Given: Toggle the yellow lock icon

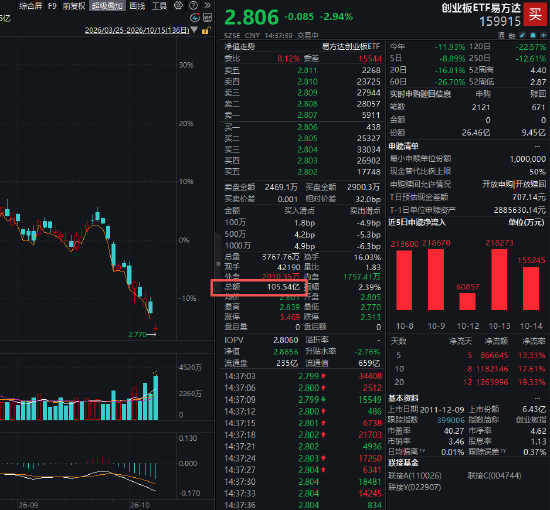Looking at the screenshot, I should [206, 31].
